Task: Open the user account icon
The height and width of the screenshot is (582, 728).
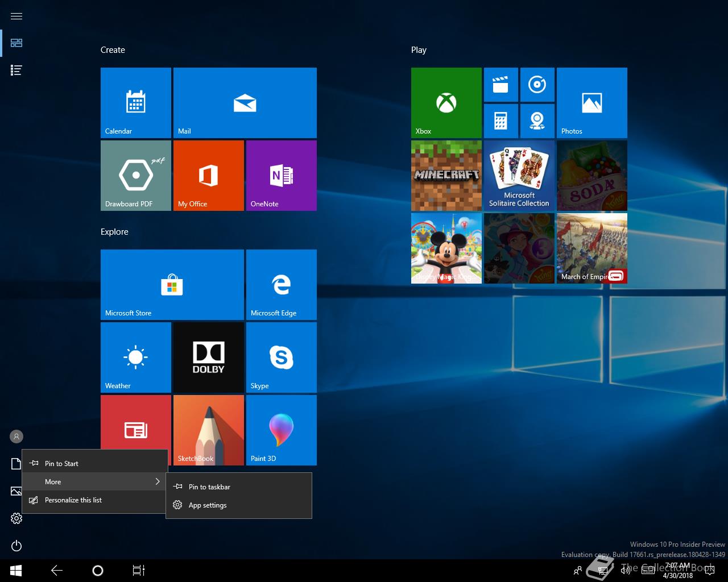Action: coord(16,436)
